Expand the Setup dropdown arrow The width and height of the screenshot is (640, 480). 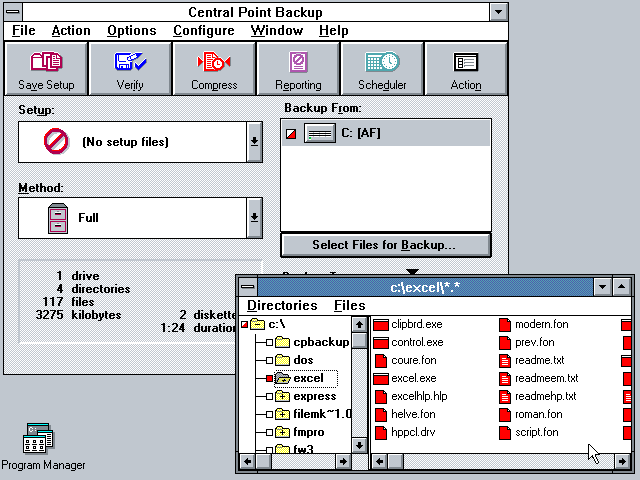coord(254,142)
